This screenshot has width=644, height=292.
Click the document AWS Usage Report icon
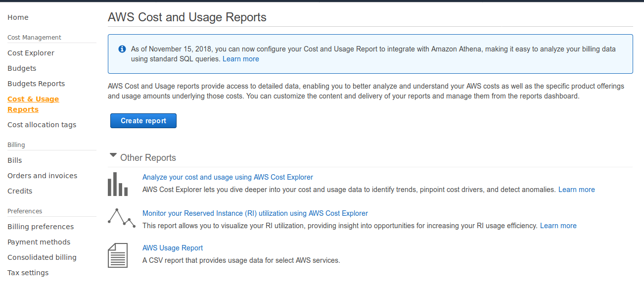[x=118, y=255]
